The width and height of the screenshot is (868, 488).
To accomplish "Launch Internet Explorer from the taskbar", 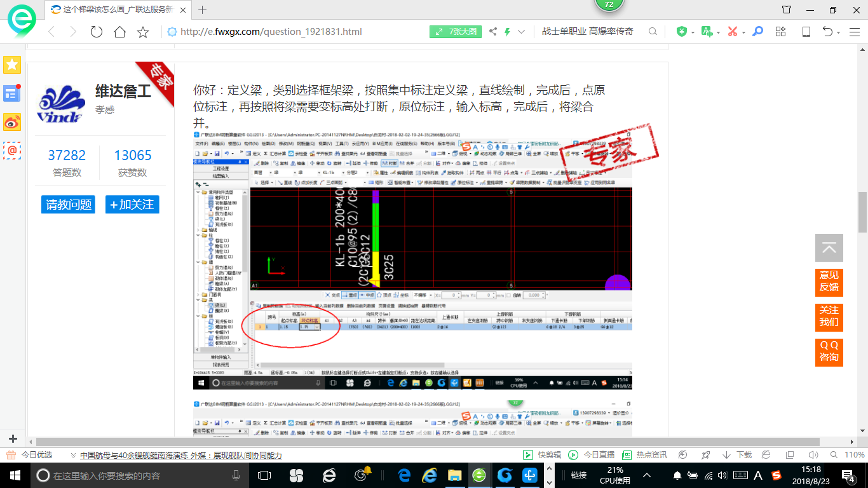I will point(430,475).
